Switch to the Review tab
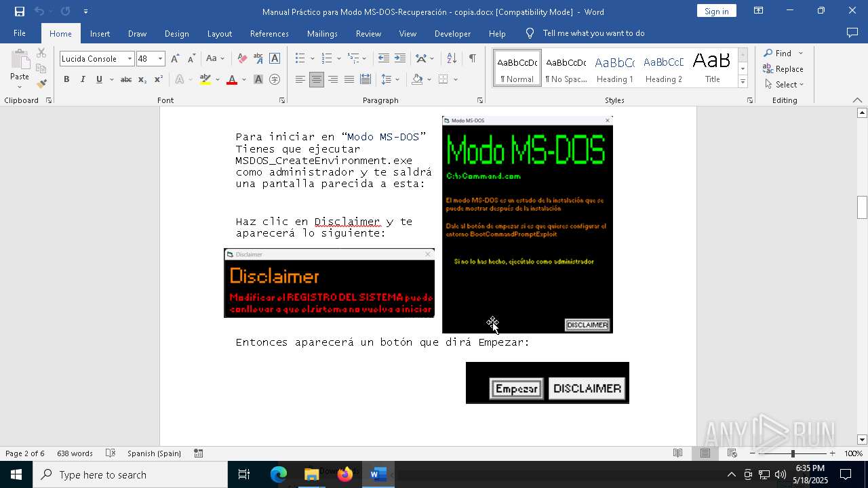 [368, 33]
